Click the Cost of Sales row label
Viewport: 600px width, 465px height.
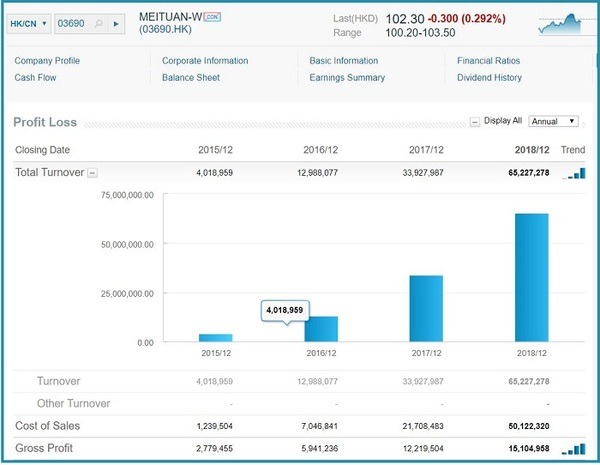tap(47, 426)
